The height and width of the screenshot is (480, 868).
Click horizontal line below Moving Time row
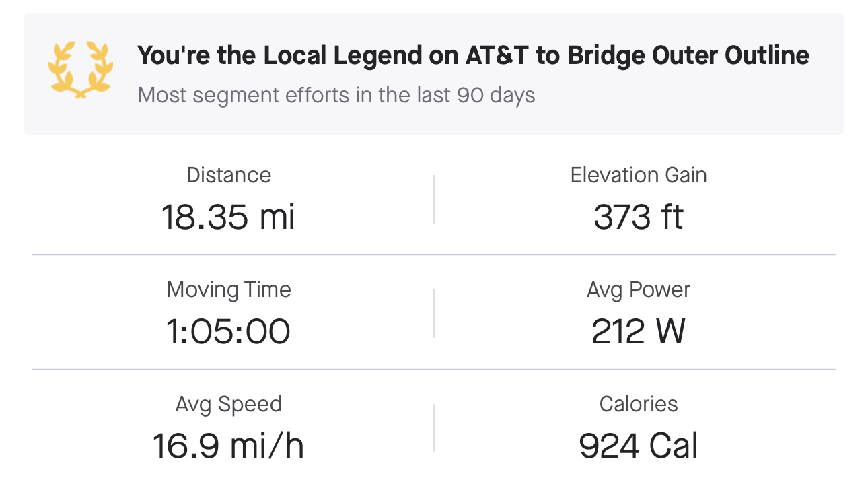(434, 370)
